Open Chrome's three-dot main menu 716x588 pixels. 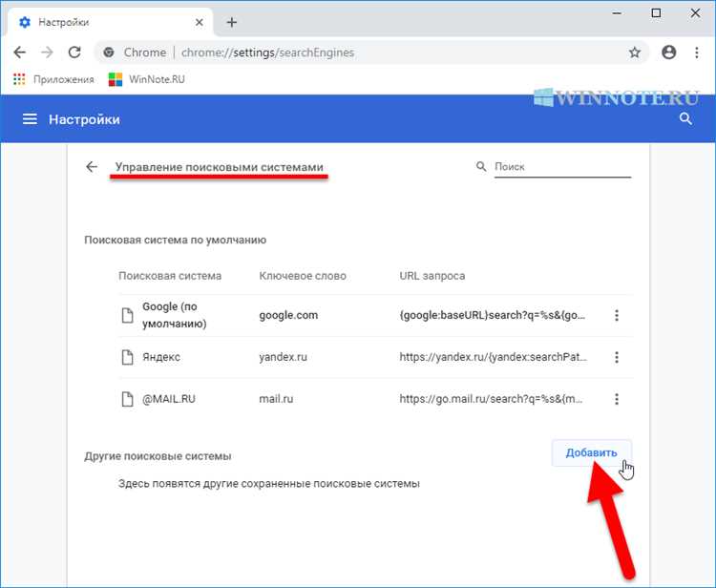tap(696, 52)
